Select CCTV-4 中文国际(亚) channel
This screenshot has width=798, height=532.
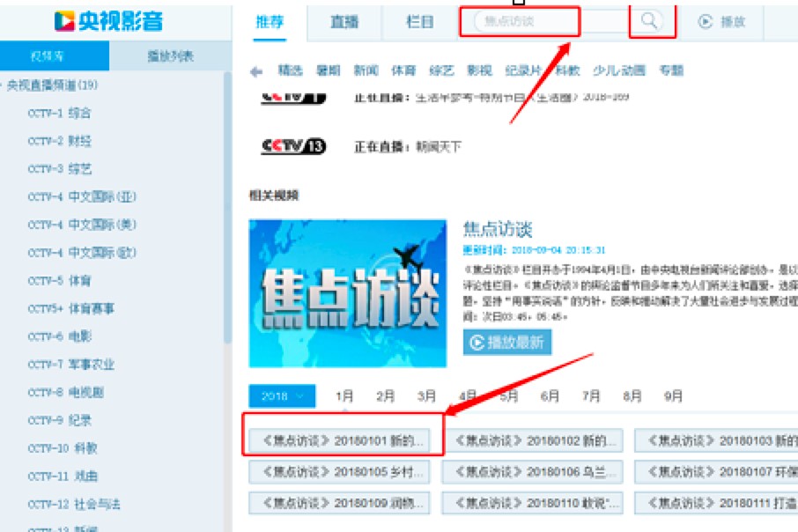tap(81, 196)
